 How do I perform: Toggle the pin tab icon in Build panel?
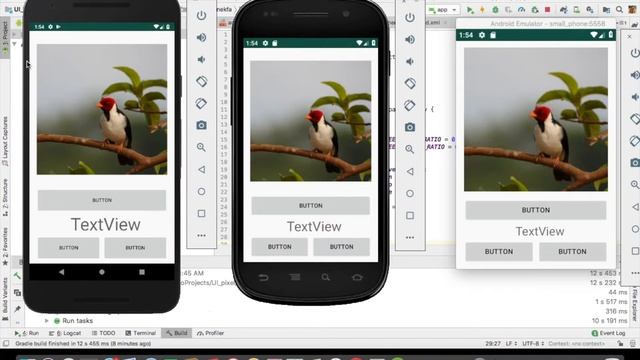click(17, 309)
